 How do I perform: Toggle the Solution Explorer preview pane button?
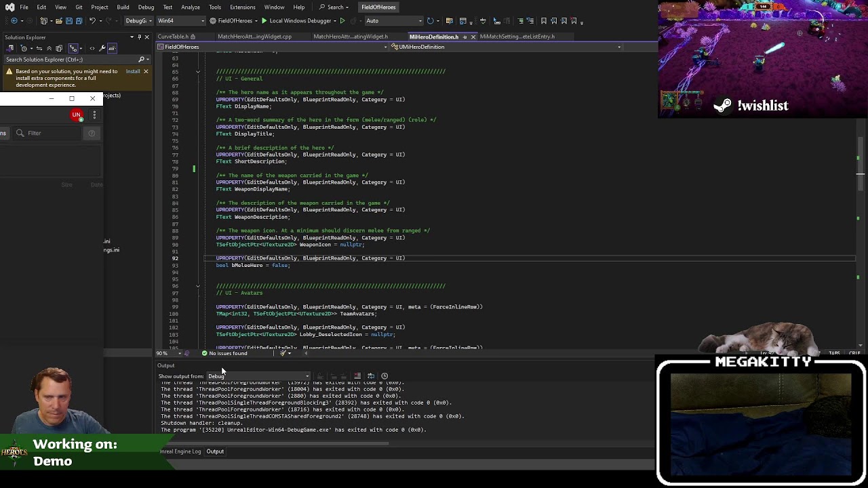click(x=112, y=48)
